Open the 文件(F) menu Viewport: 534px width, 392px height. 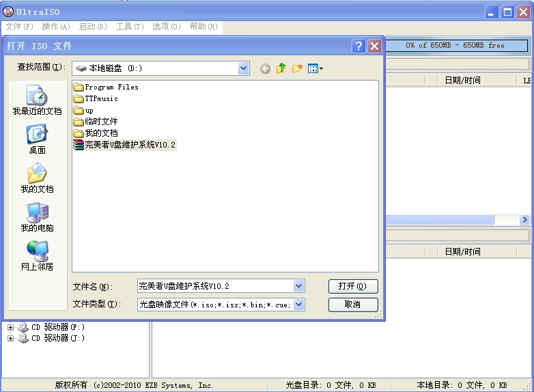coord(19,27)
